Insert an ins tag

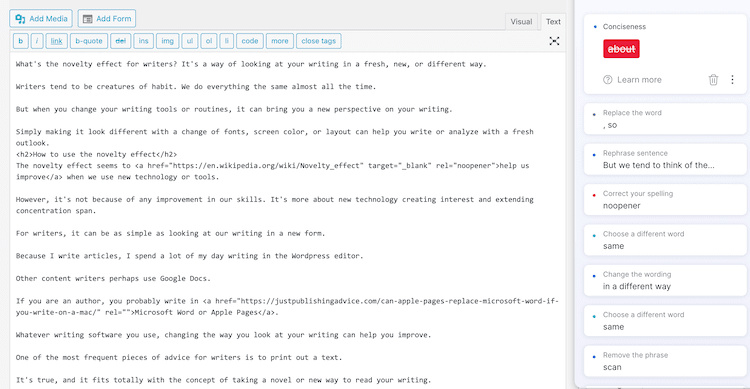coord(143,41)
